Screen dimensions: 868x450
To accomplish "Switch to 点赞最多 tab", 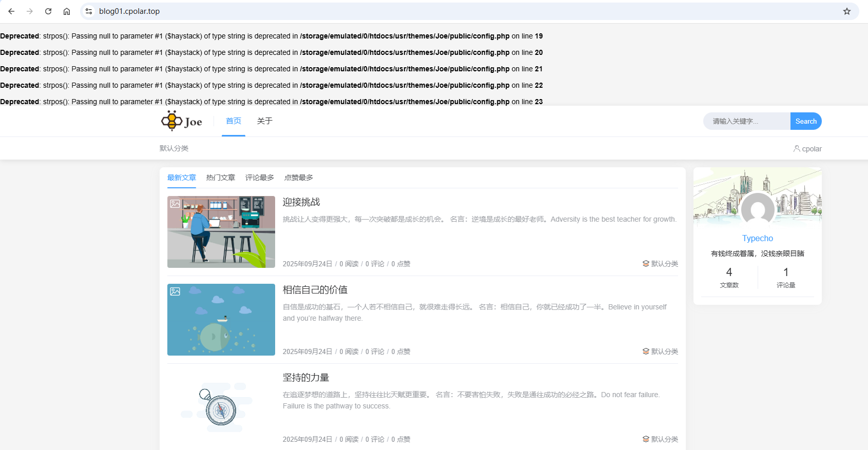I will (x=299, y=178).
